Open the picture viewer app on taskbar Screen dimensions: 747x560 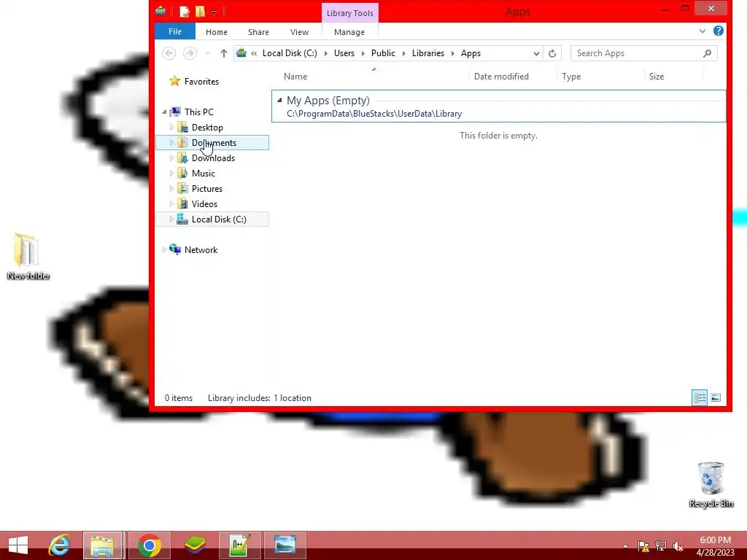tap(285, 545)
